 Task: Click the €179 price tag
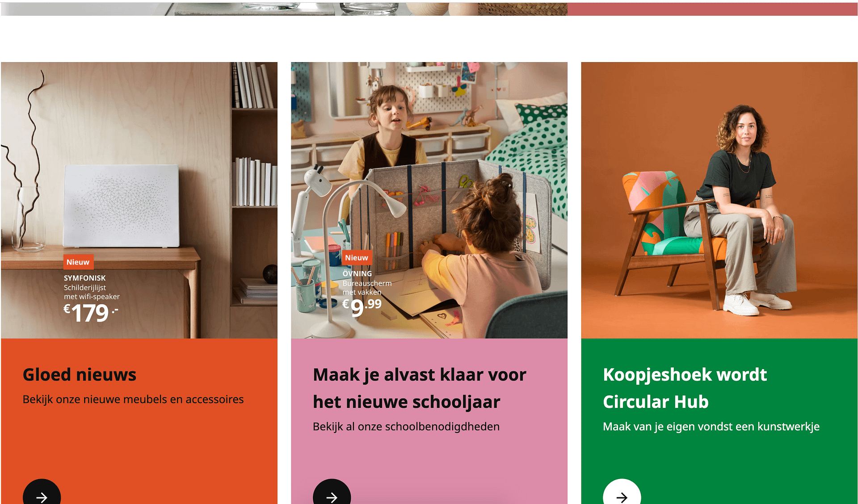coord(91,313)
